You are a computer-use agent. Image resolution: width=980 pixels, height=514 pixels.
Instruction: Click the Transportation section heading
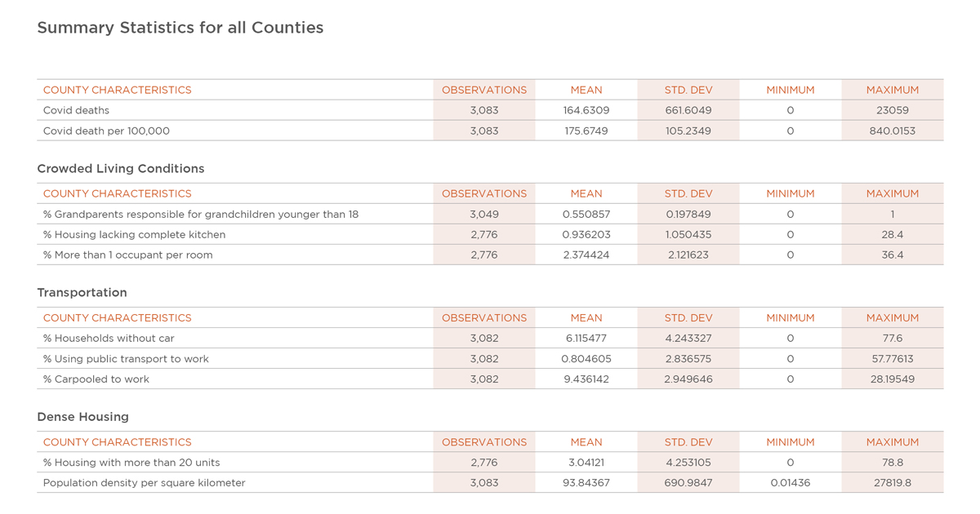82,293
